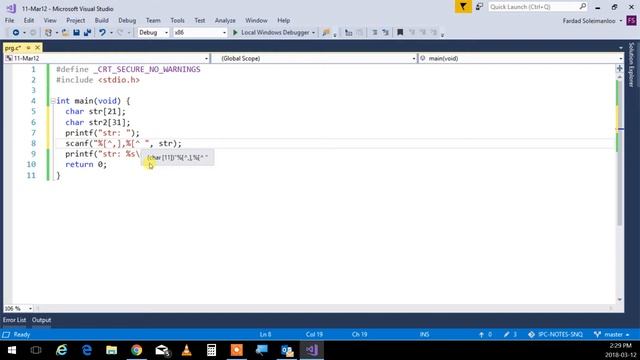Open the Debug menu
This screenshot has width=640, height=360.
[x=127, y=20]
